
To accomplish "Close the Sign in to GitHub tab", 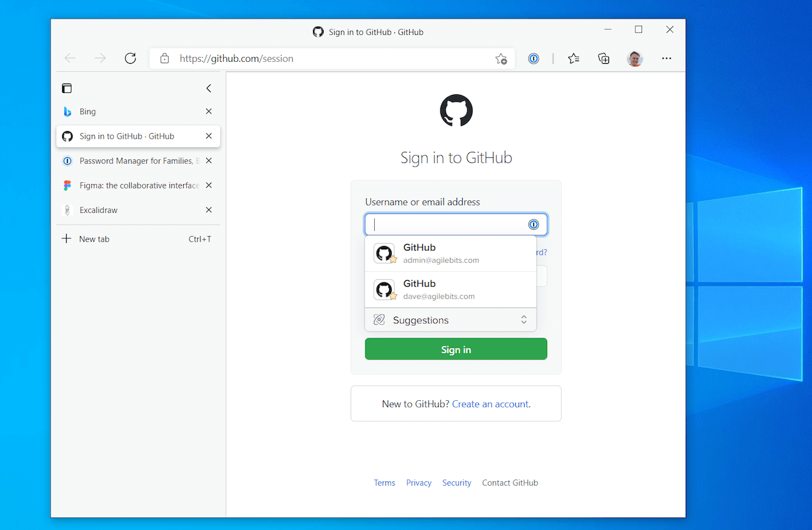I will 209,136.
